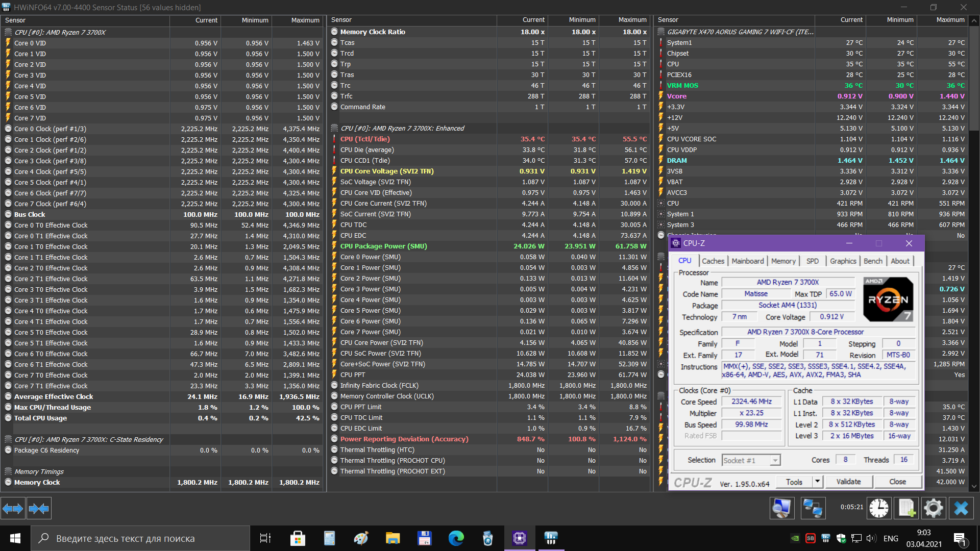
Task: Click the AMD Ryzen 7 logo image
Action: (888, 299)
